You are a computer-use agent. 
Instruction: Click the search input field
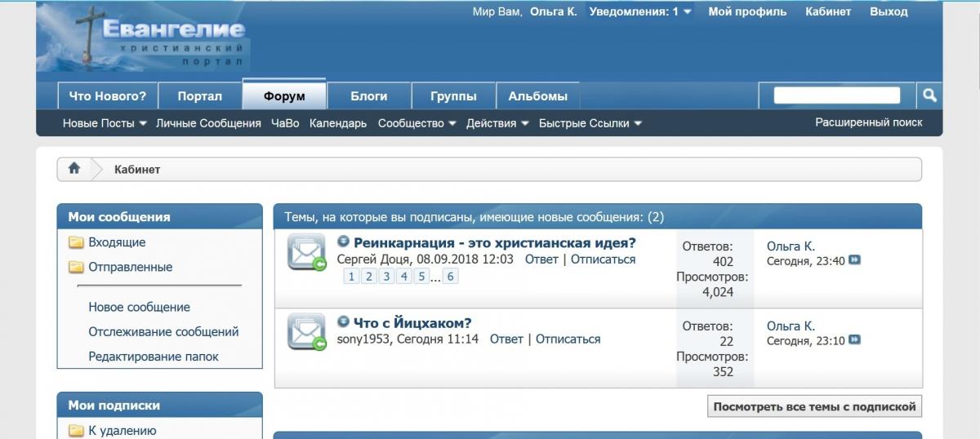[836, 95]
